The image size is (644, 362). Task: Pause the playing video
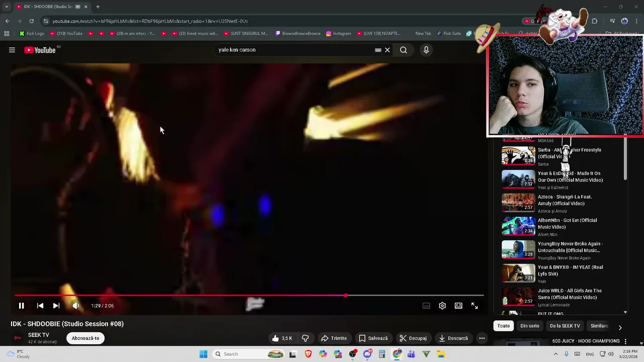pyautogui.click(x=21, y=306)
